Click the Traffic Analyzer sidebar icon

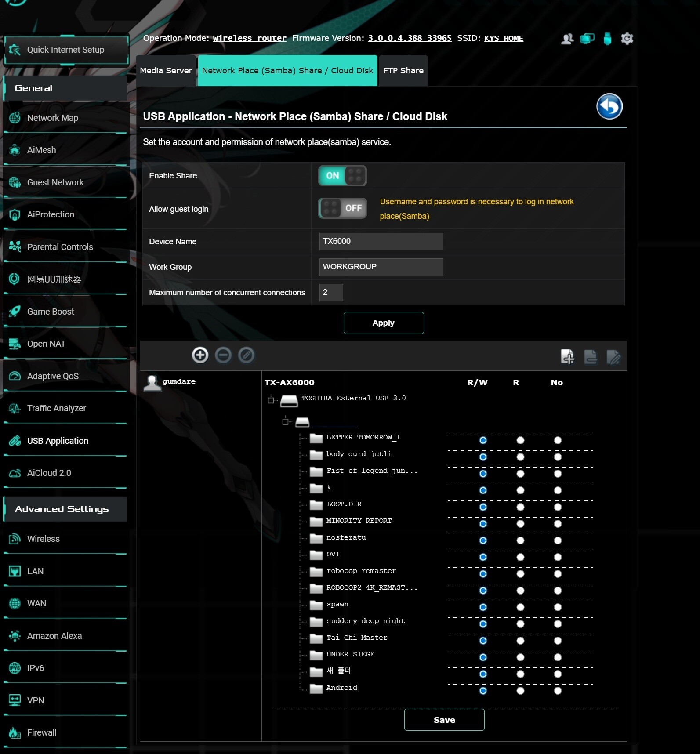[x=15, y=408]
